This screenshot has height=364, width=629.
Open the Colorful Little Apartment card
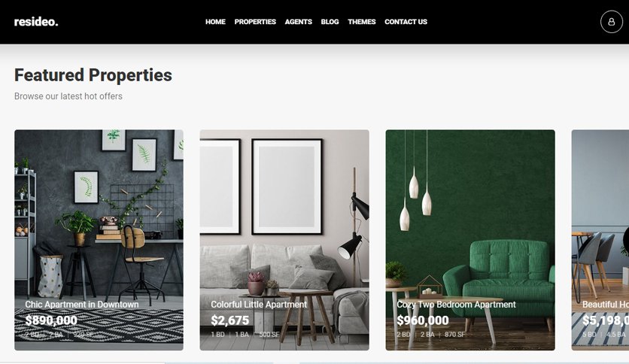point(284,240)
